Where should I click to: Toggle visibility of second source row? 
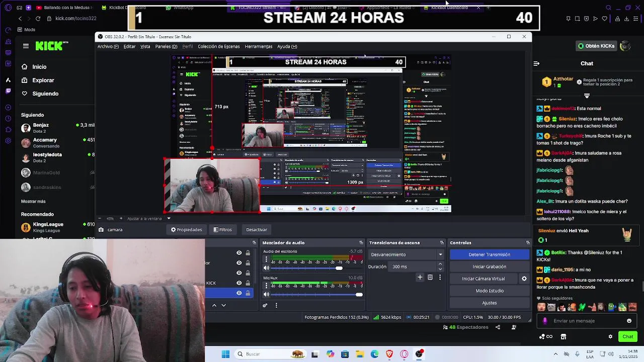(239, 263)
